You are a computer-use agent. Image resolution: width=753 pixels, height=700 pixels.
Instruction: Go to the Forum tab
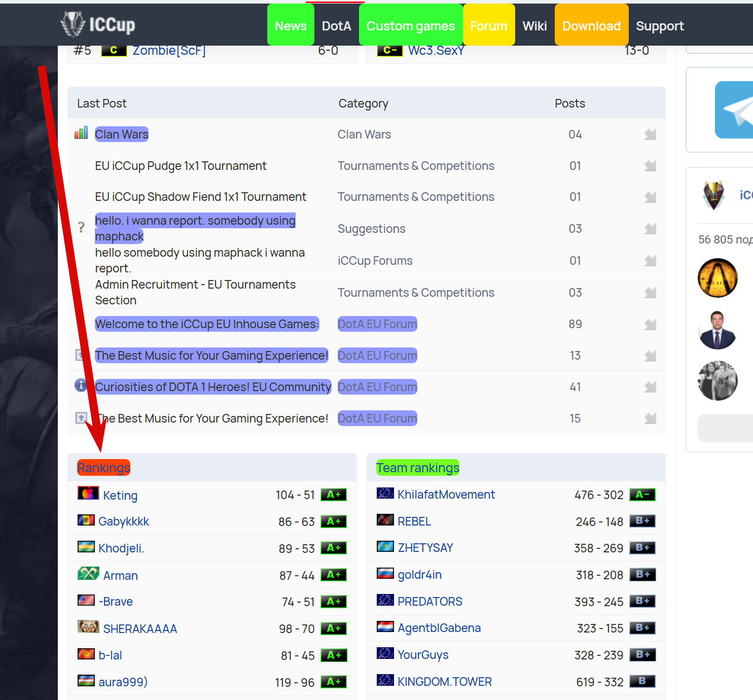488,25
